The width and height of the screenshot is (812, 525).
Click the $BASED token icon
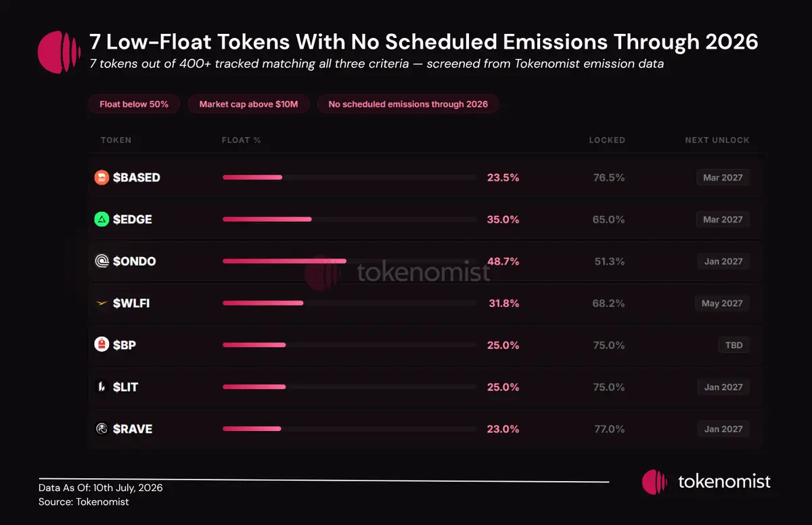coord(101,177)
